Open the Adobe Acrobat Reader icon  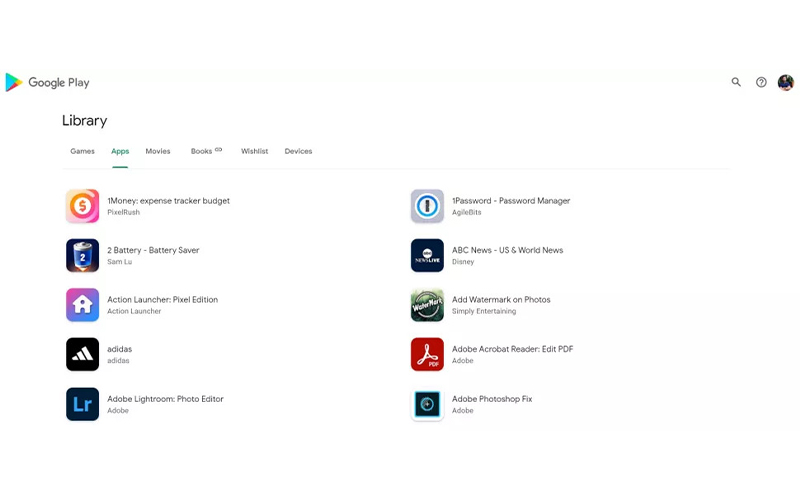[427, 354]
